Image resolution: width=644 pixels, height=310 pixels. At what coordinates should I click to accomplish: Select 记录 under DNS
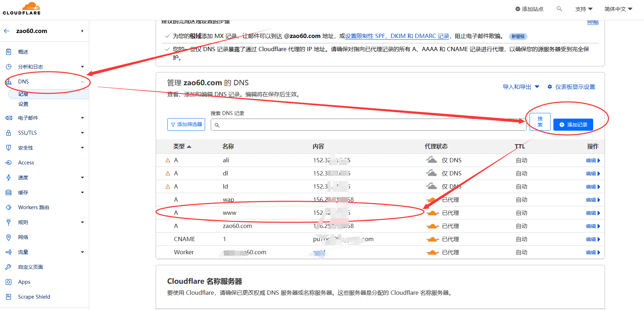(x=23, y=94)
